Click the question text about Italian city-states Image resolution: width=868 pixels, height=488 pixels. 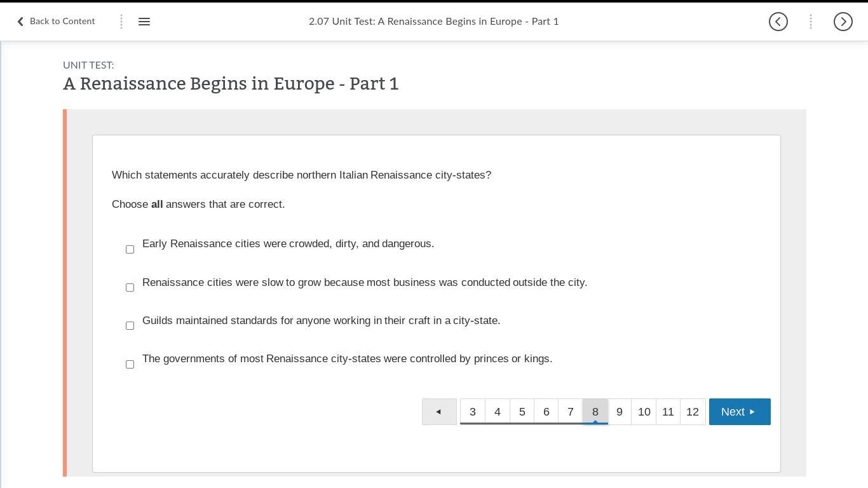click(x=302, y=175)
